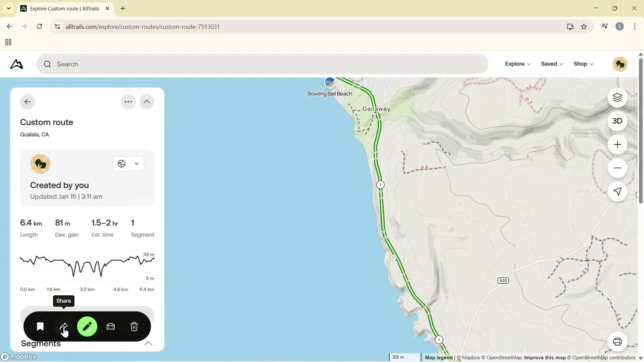The width and height of the screenshot is (644, 362).
Task: Collapse the Segments section
Action: (148, 344)
